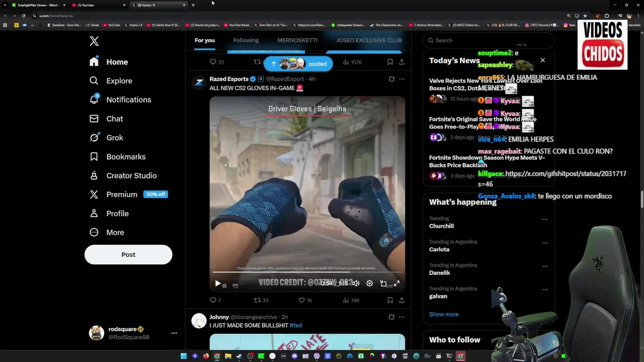Open Notifications with the bell icon
Viewport: 644px width, 362px height.
[120, 100]
